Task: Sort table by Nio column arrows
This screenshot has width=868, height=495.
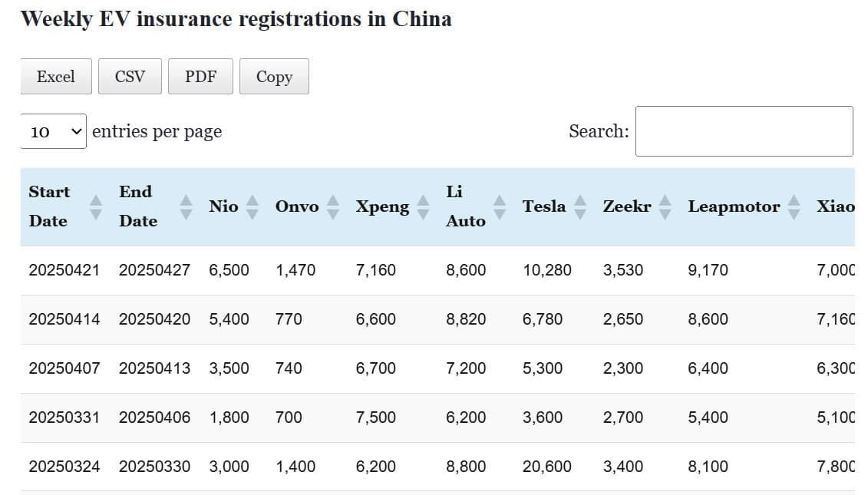Action: tap(252, 206)
